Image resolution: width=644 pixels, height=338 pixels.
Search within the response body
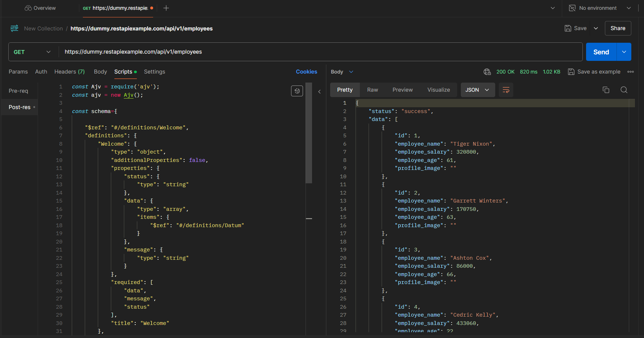click(x=624, y=90)
